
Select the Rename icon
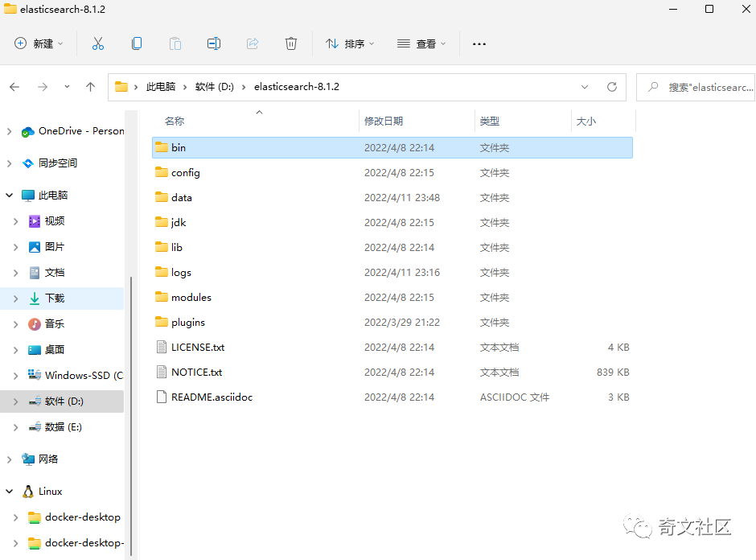(x=214, y=43)
